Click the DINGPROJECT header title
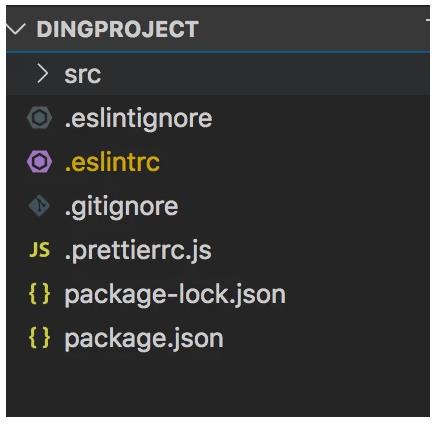 [117, 29]
